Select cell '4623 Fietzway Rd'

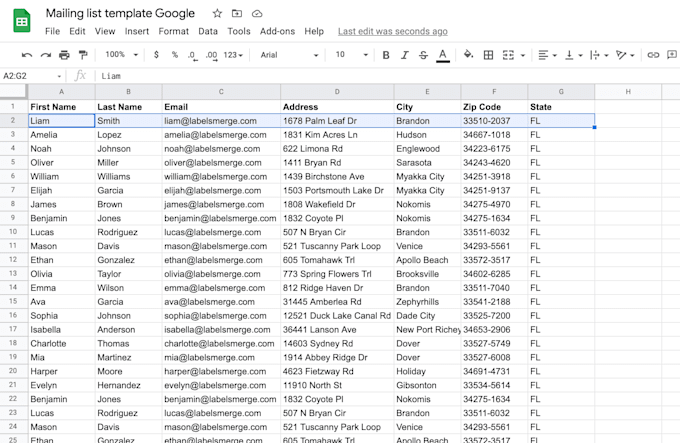tap(337, 371)
